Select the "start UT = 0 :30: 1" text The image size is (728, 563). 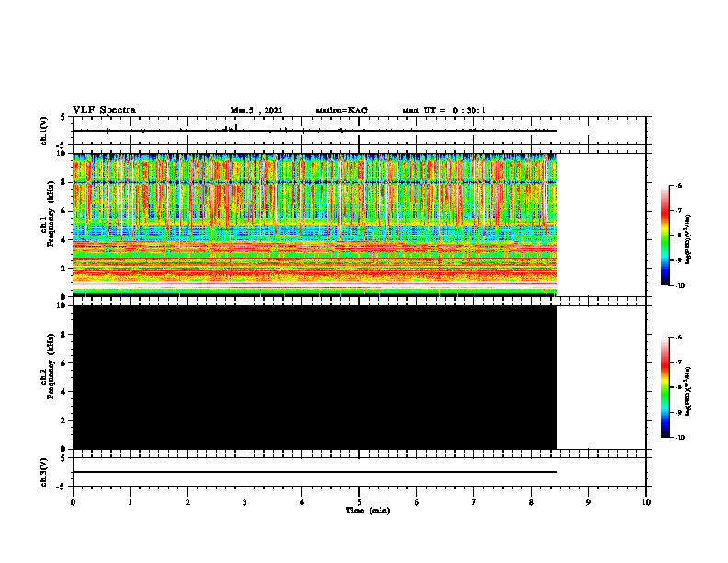pos(444,110)
